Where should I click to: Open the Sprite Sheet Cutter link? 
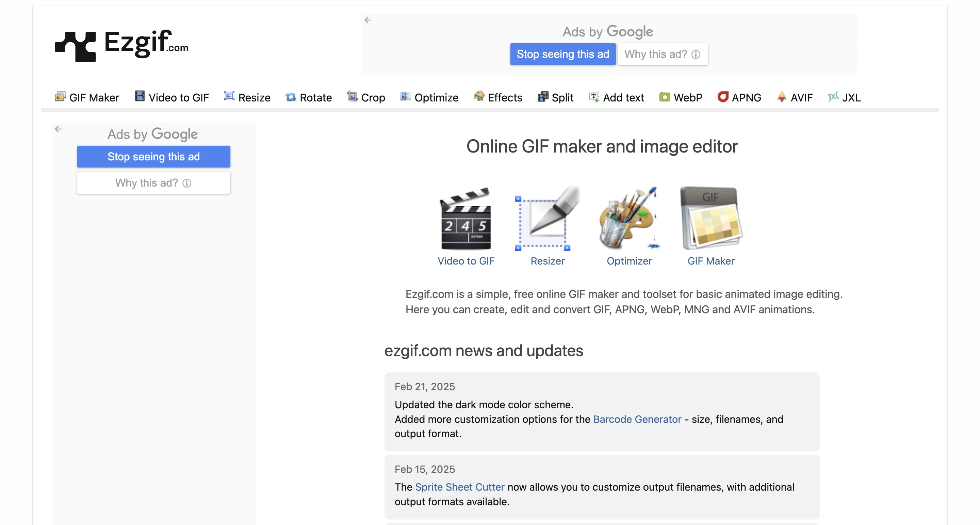[x=460, y=487]
